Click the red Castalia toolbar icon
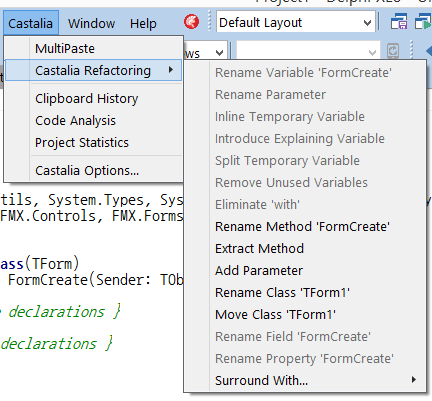432x401 pixels. [x=192, y=22]
